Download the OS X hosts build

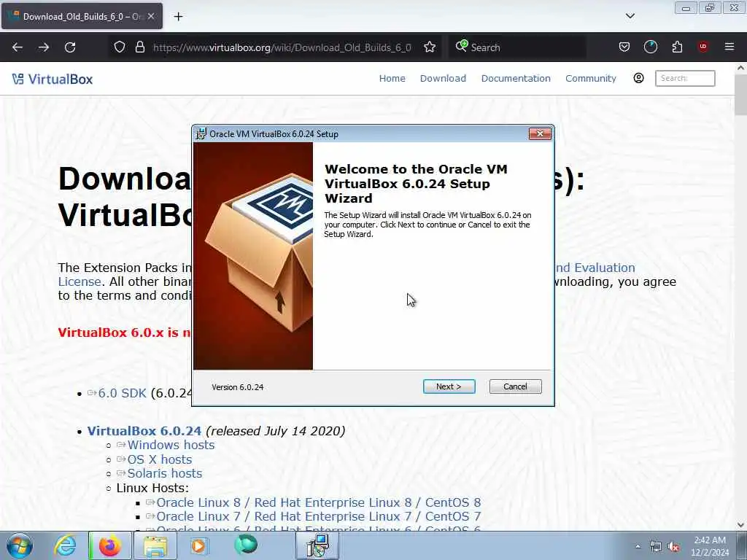point(160,459)
